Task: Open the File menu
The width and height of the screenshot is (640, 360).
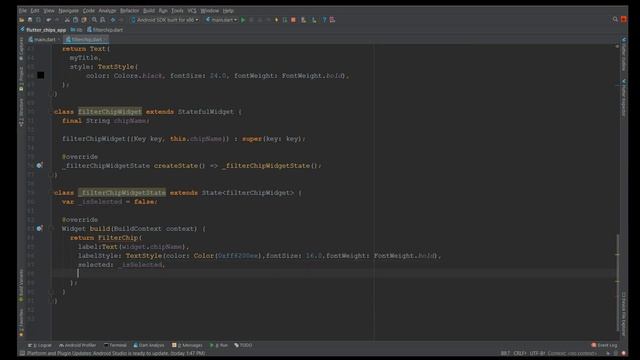Action: point(23,11)
